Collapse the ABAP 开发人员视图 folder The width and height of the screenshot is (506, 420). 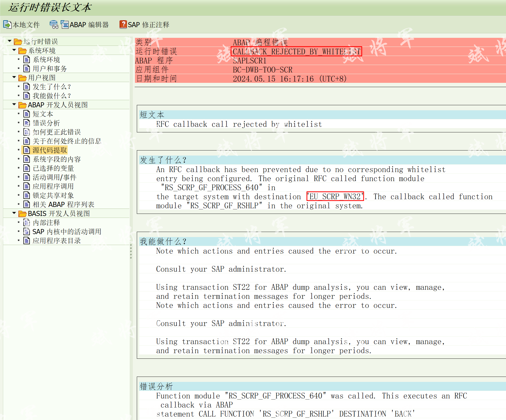[14, 104]
